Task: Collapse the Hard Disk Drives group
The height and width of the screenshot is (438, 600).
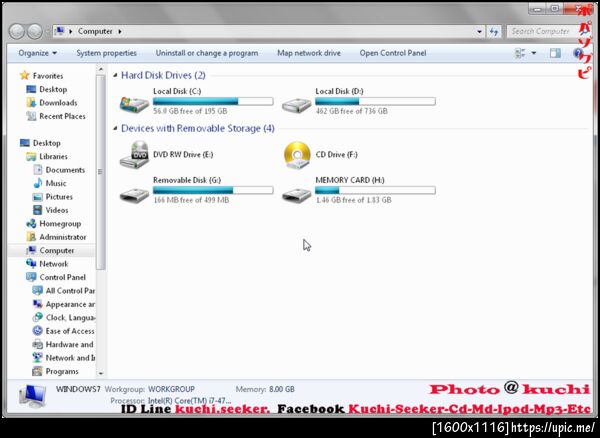Action: (115, 76)
